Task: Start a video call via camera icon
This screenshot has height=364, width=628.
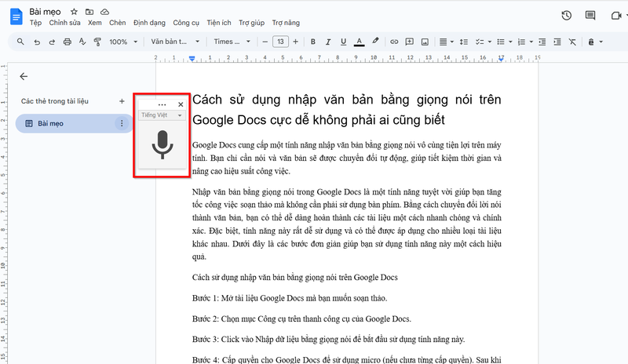Action: coord(616,16)
